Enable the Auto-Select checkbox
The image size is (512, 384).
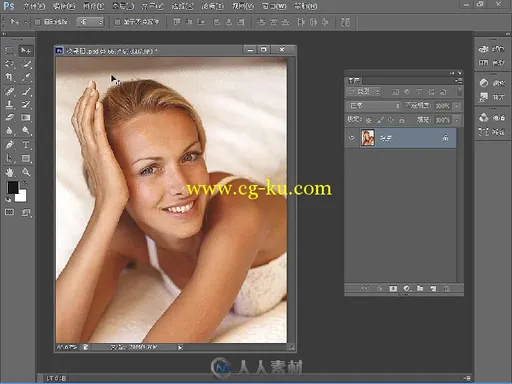[37, 22]
